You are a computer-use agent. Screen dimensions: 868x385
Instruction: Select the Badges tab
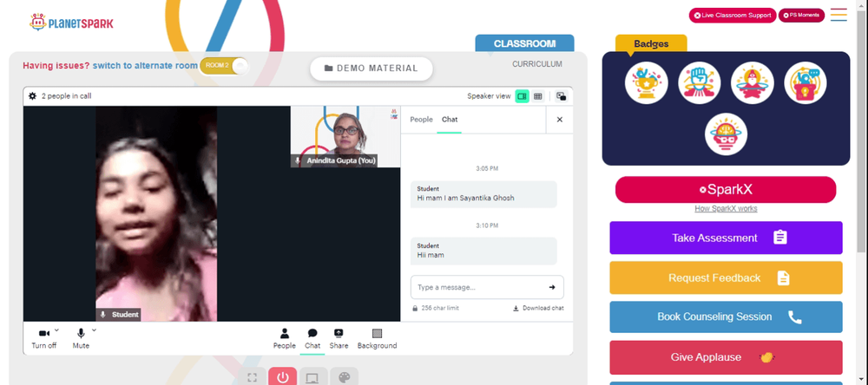point(651,43)
